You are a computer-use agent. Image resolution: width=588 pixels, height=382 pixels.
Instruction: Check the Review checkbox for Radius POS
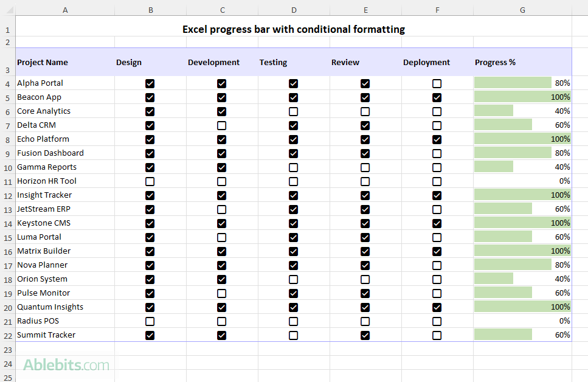click(x=365, y=321)
